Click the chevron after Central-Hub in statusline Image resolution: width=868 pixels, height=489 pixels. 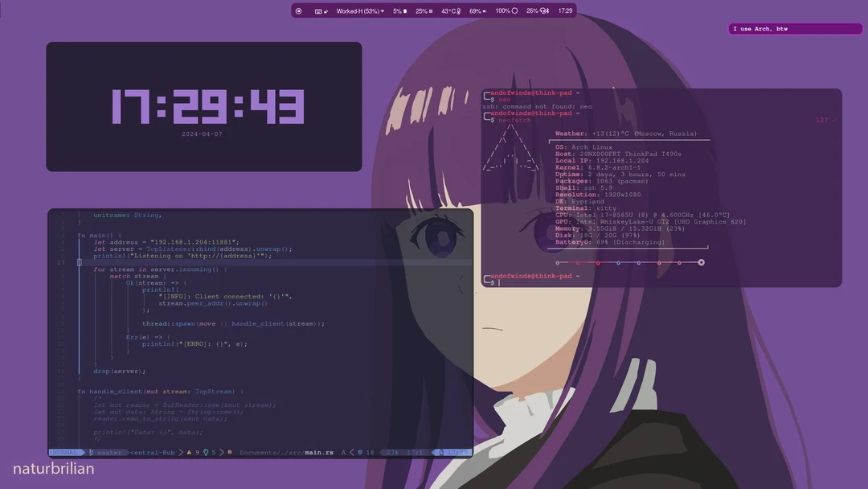pyautogui.click(x=180, y=452)
